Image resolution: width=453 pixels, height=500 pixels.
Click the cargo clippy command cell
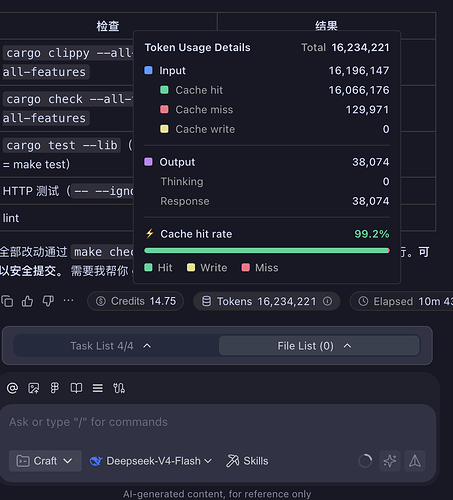pos(67,62)
